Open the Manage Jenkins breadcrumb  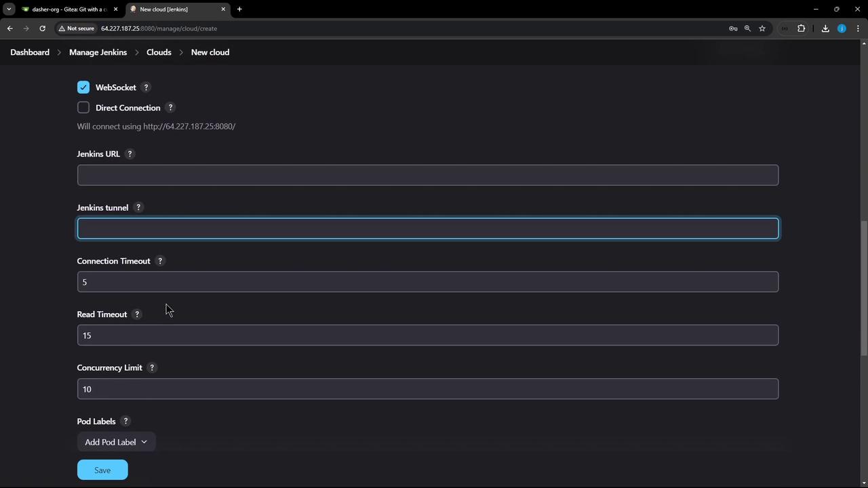coord(98,52)
